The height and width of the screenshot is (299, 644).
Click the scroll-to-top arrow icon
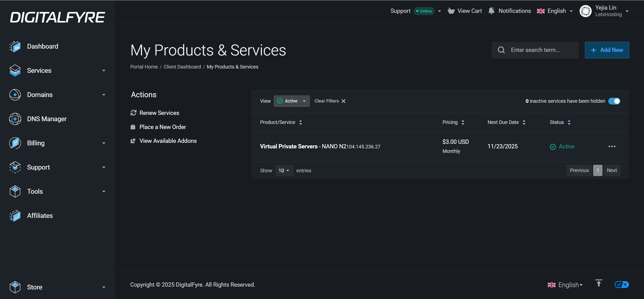[x=599, y=283]
